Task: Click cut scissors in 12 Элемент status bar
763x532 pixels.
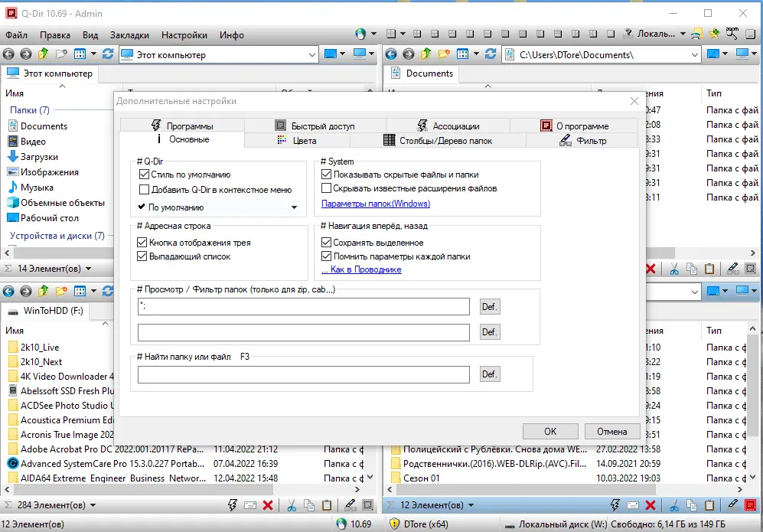Action: click(x=674, y=505)
